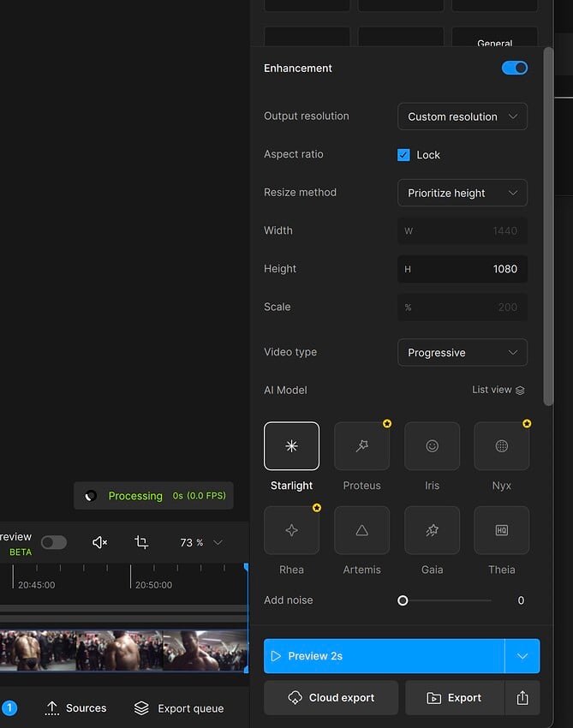Pick the Nyx AI model
This screenshot has width=573, height=728.
(502, 446)
